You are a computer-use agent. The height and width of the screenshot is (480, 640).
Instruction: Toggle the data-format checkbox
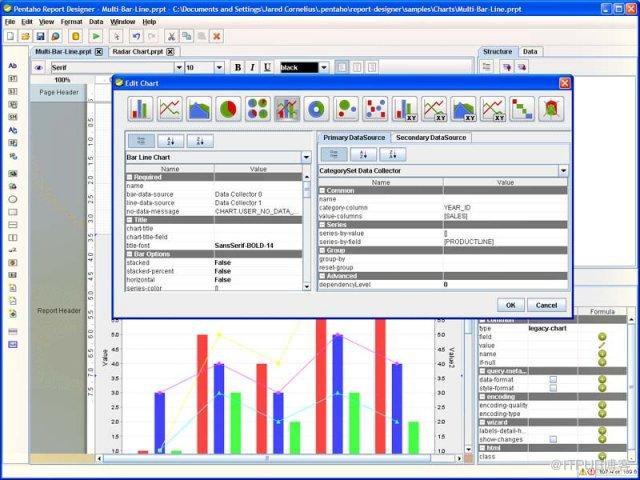pyautogui.click(x=553, y=380)
